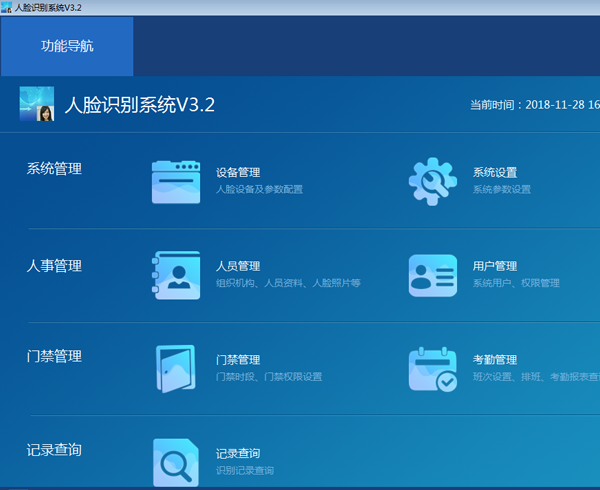
Task: Select the 人事管理 section heading
Action: click(54, 266)
